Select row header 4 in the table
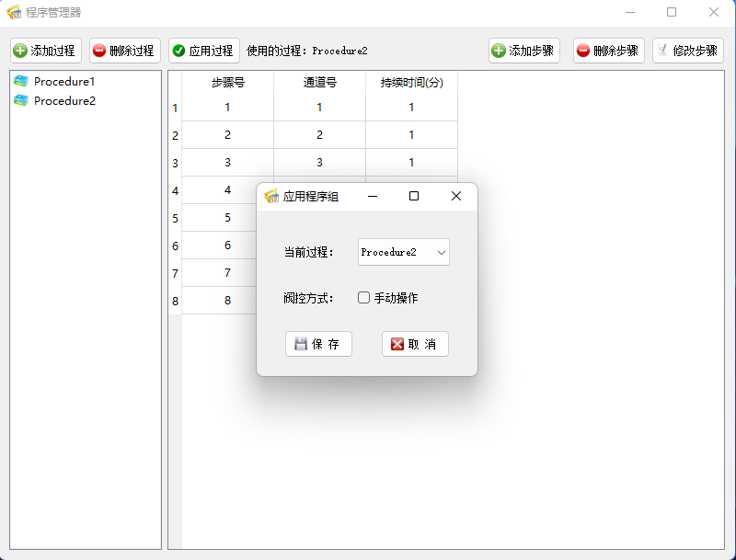This screenshot has width=736, height=560. point(175,190)
